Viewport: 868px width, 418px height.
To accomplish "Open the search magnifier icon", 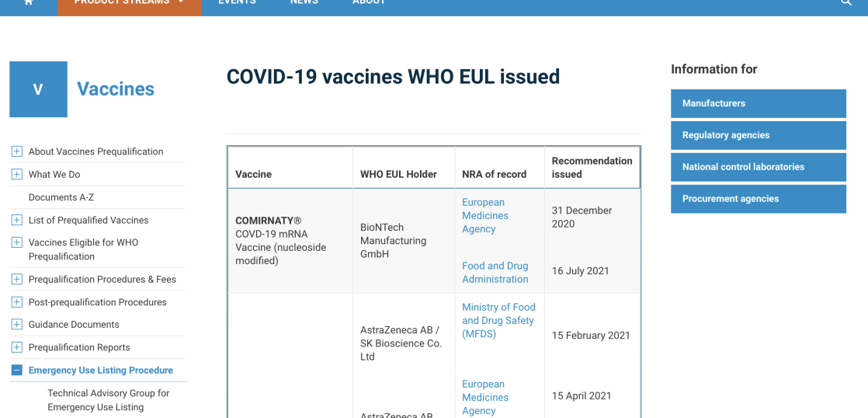I will (845, 3).
